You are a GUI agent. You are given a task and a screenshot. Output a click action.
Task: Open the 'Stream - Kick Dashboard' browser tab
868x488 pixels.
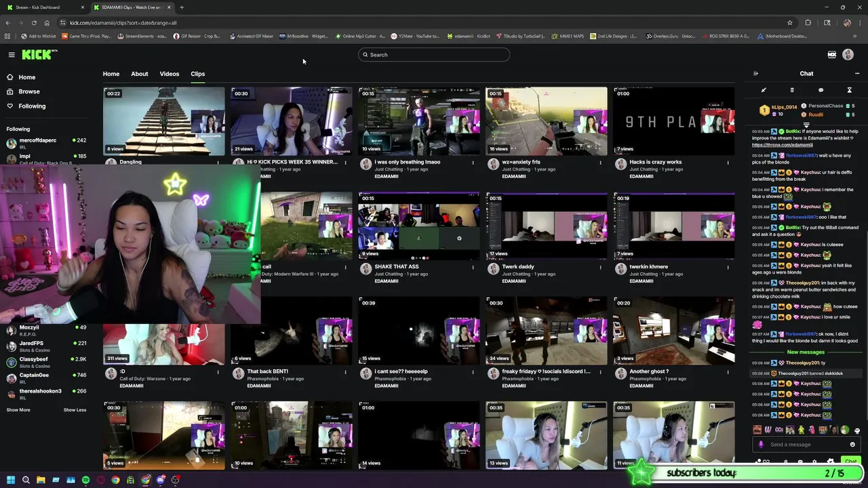pyautogui.click(x=45, y=7)
